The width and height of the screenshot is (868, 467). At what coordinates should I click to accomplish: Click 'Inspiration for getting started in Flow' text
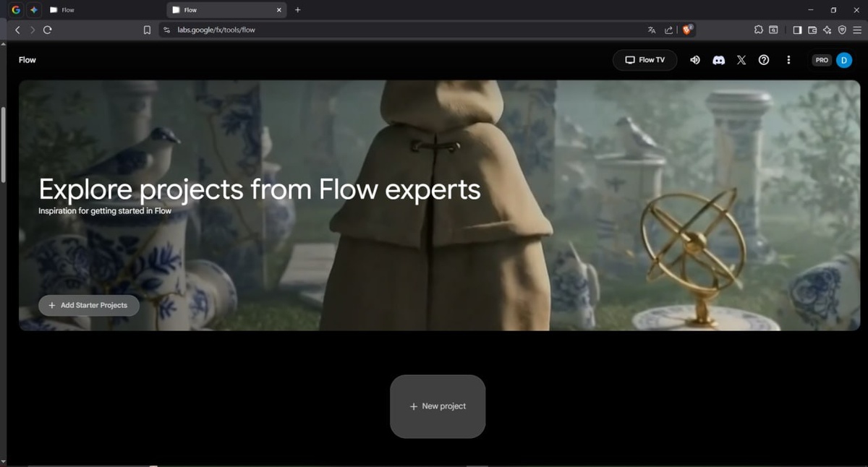pyautogui.click(x=105, y=211)
